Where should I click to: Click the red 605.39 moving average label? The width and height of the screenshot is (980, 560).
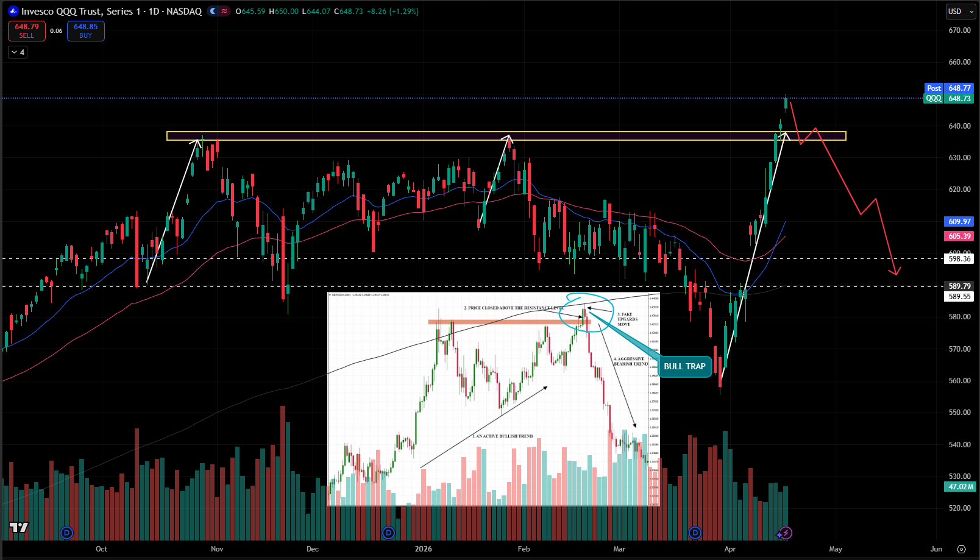tap(959, 236)
